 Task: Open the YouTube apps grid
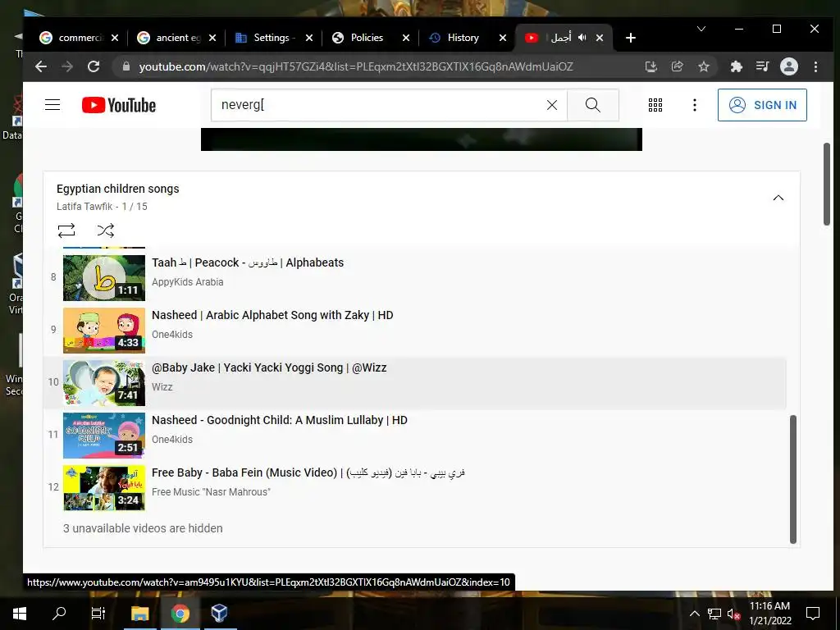(655, 105)
